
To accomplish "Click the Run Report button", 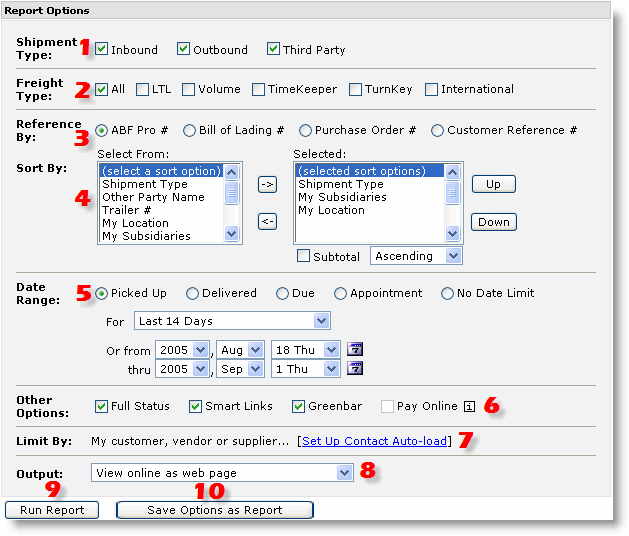I will [52, 510].
